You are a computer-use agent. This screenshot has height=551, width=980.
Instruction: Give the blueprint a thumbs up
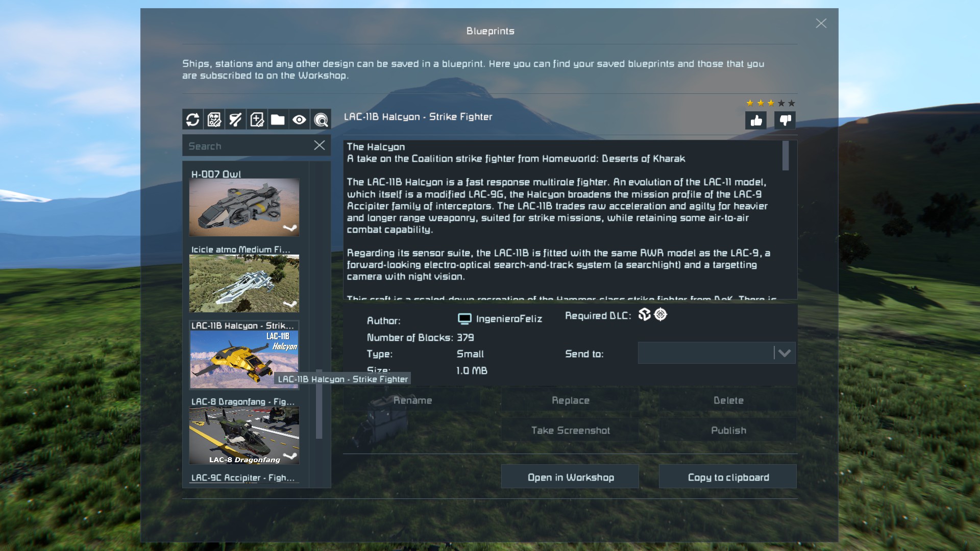coord(756,120)
